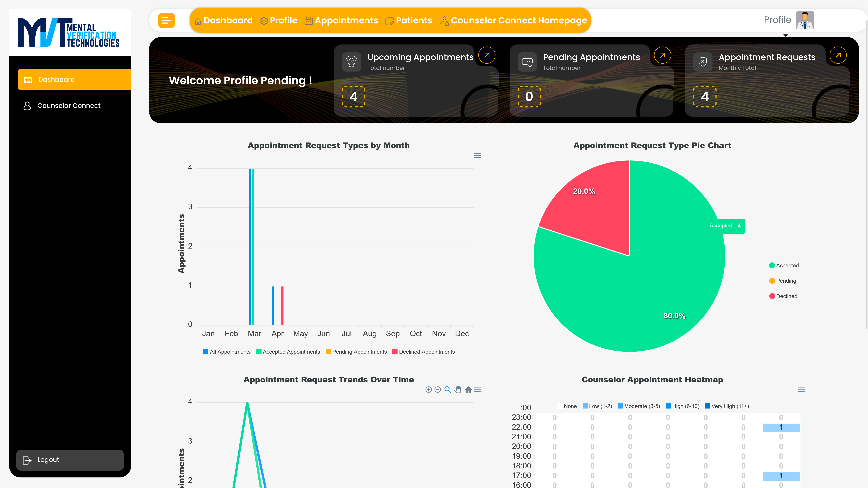
Task: Select the selection zoom magnifier tool
Action: click(x=447, y=390)
